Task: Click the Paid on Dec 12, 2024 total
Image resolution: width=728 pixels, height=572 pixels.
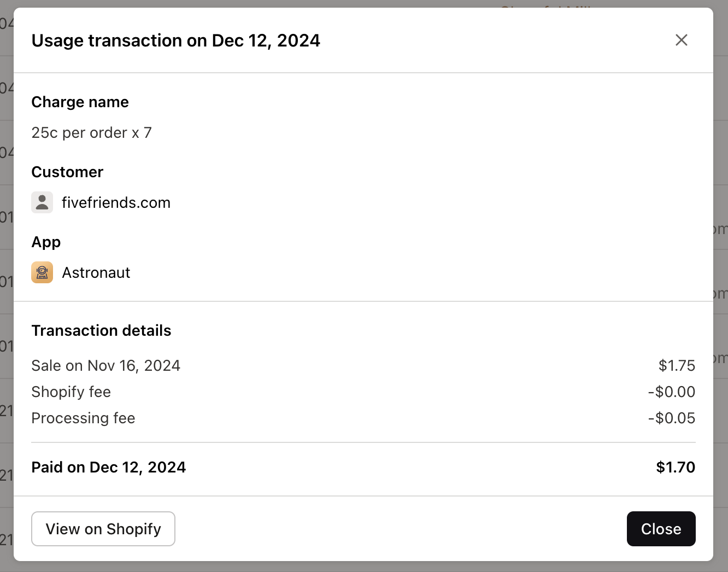Action: pyautogui.click(x=109, y=467)
